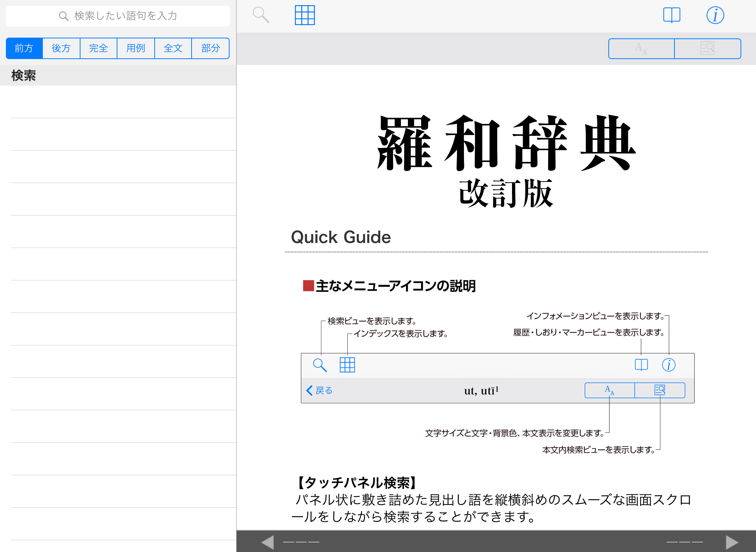Click the first empty search result row
The width and height of the screenshot is (756, 552).
118,102
